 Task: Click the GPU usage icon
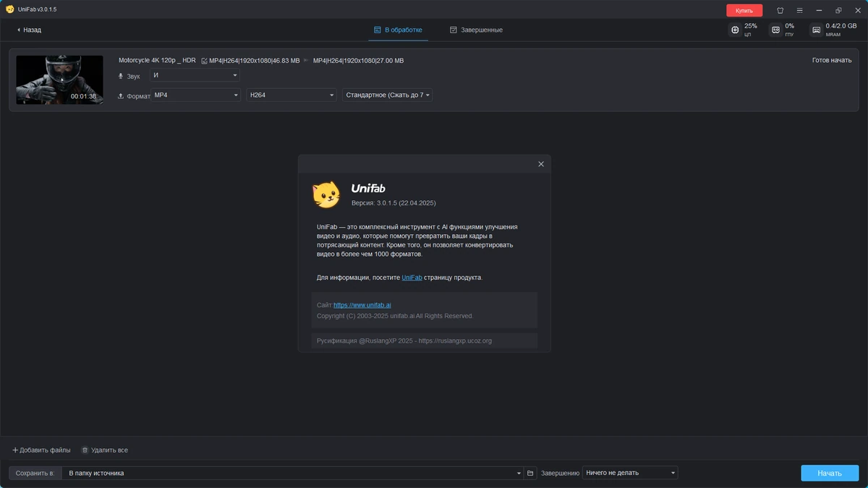775,30
